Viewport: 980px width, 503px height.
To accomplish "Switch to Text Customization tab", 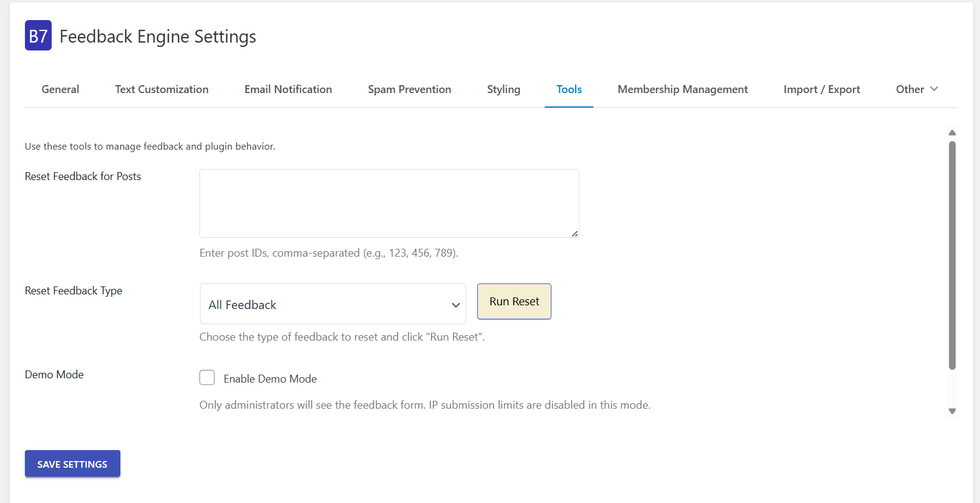I will (162, 89).
